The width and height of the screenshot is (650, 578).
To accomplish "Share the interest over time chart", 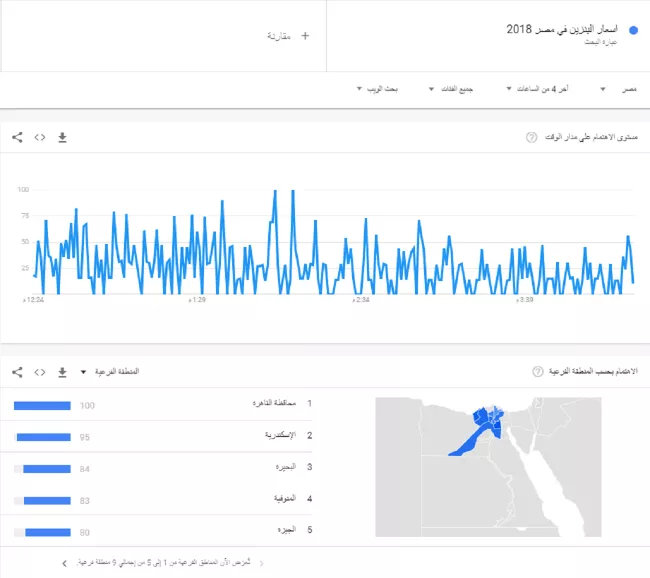I will point(17,137).
